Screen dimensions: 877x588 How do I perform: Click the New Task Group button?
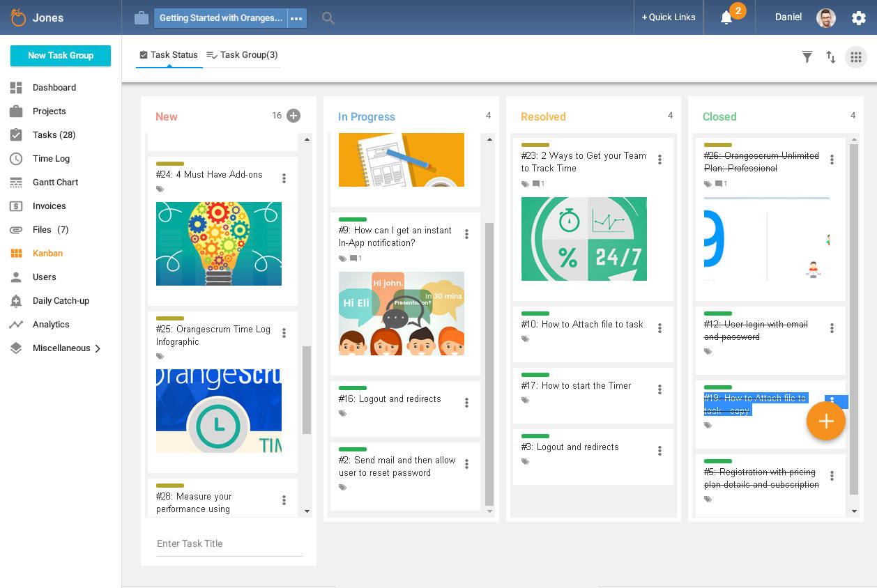pyautogui.click(x=60, y=56)
